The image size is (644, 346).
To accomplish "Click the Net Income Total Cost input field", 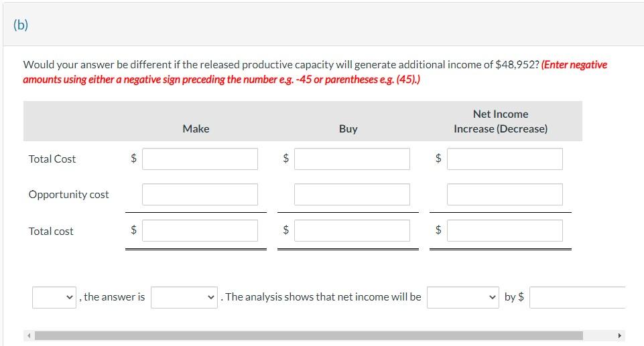I will (505, 159).
